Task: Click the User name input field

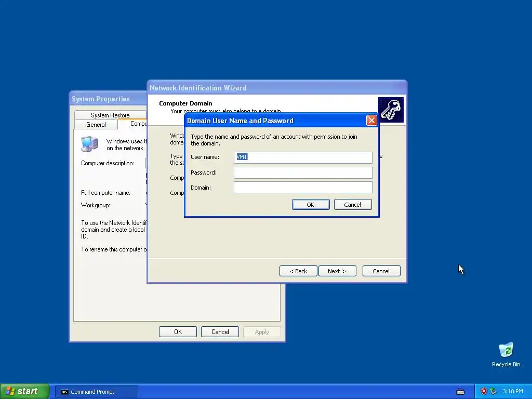Action: tap(303, 157)
